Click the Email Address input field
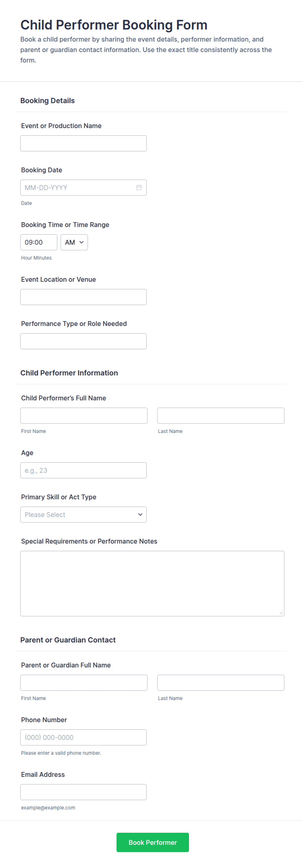Image resolution: width=302 pixels, height=868 pixels. pyautogui.click(x=83, y=792)
